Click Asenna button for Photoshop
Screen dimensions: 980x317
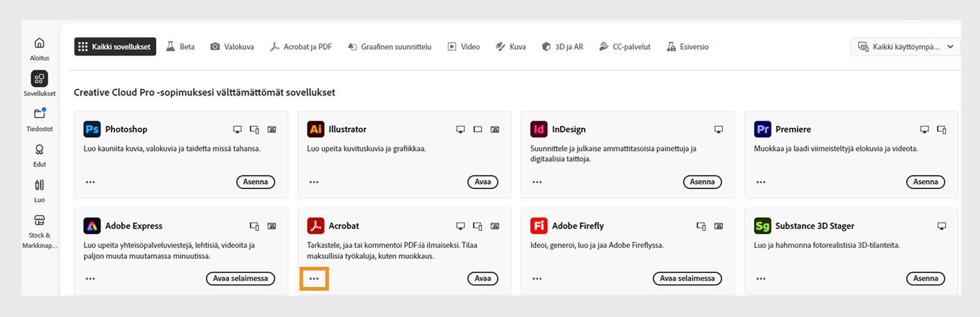(255, 182)
